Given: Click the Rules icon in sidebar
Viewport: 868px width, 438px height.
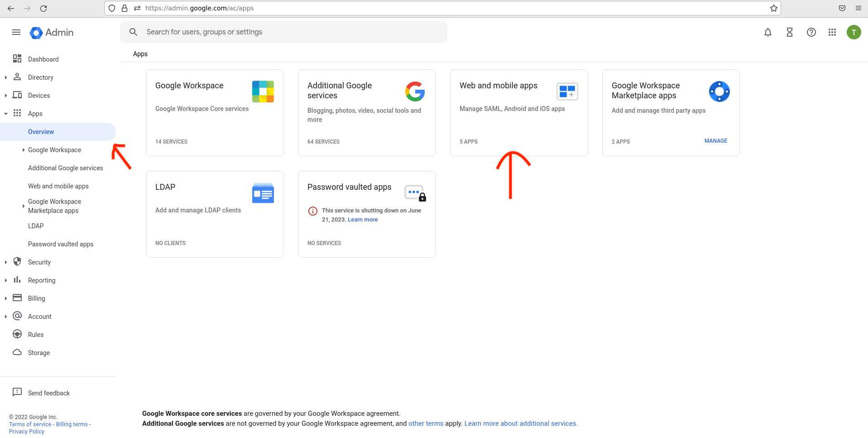Looking at the screenshot, I should click(17, 334).
